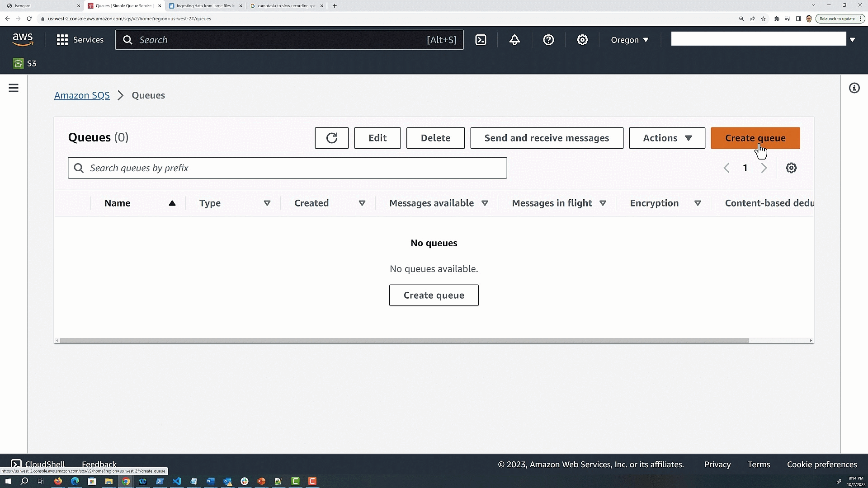
Task: Open the AWS account settings gear
Action: (582, 40)
